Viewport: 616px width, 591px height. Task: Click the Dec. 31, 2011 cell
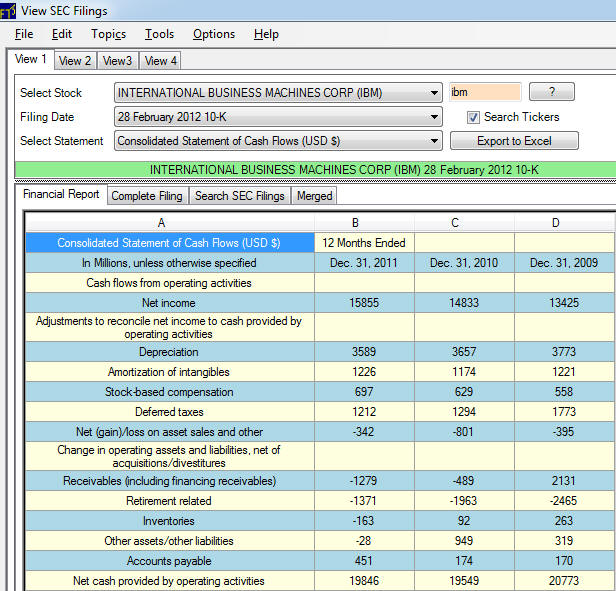tap(364, 263)
